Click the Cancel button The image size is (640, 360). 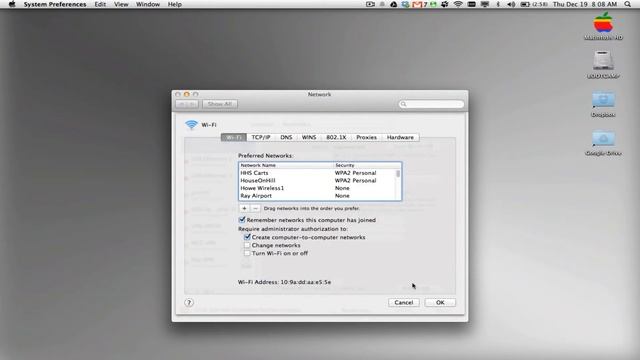click(404, 302)
